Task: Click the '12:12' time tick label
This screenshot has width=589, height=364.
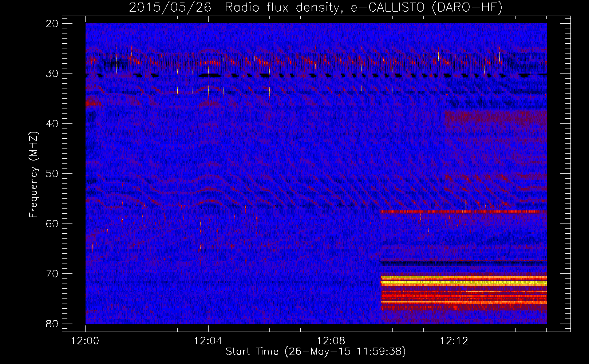Action: tap(454, 341)
